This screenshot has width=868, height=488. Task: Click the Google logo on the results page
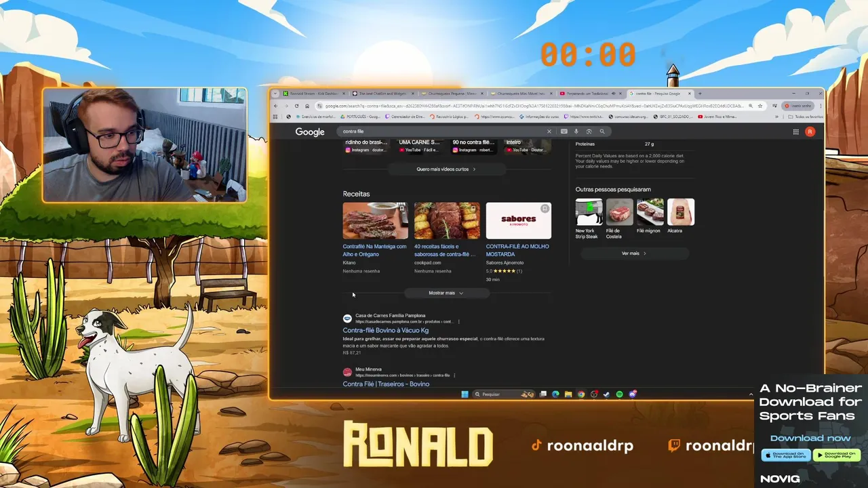pos(310,131)
